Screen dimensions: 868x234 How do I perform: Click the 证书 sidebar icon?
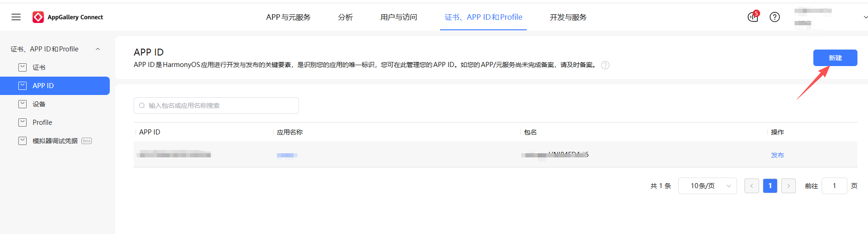pos(23,67)
